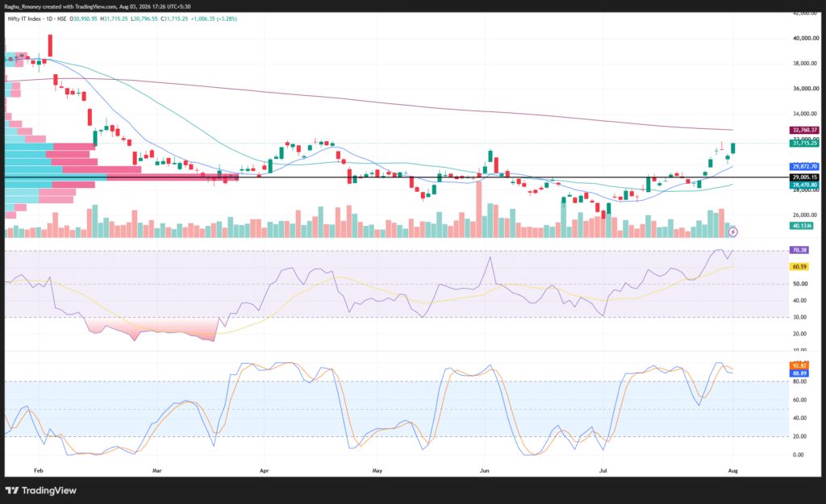Click the Aug label on time axis
The image size is (826, 504).
coord(732,471)
